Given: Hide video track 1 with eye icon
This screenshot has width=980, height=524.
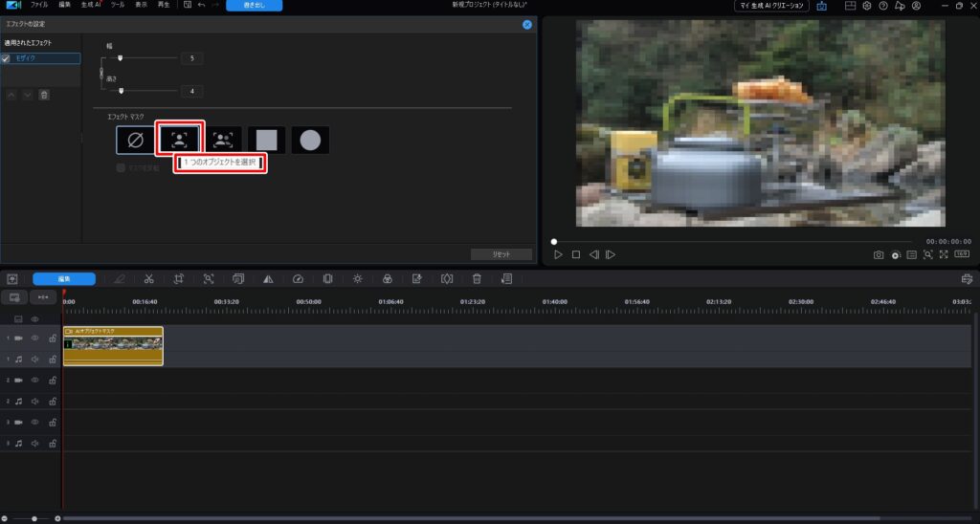Looking at the screenshot, I should (35, 338).
